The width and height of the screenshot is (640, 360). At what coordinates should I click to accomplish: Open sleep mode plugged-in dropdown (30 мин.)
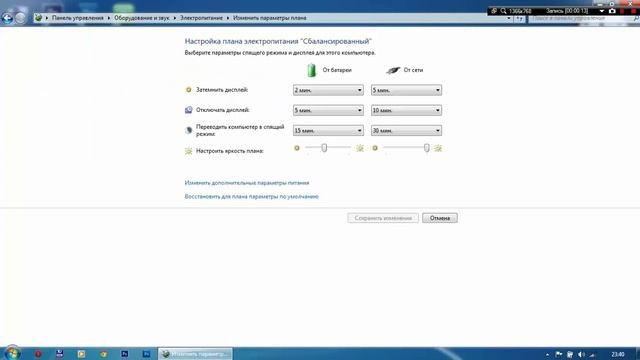coord(406,131)
